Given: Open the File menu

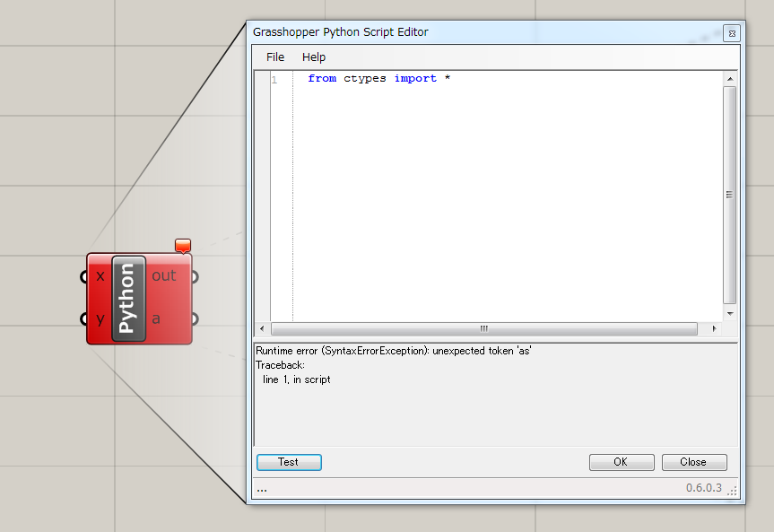Looking at the screenshot, I should click(x=275, y=57).
